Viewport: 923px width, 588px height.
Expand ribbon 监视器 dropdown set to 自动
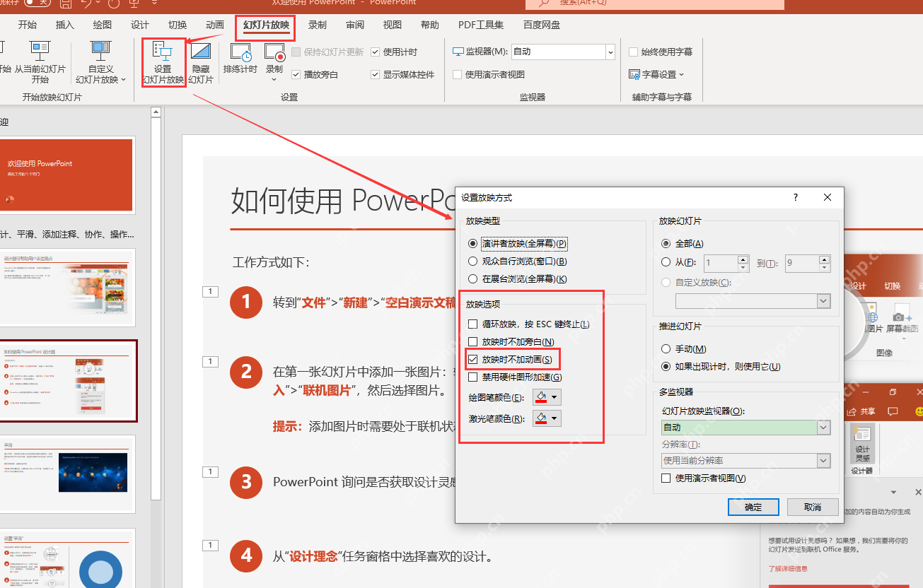610,52
